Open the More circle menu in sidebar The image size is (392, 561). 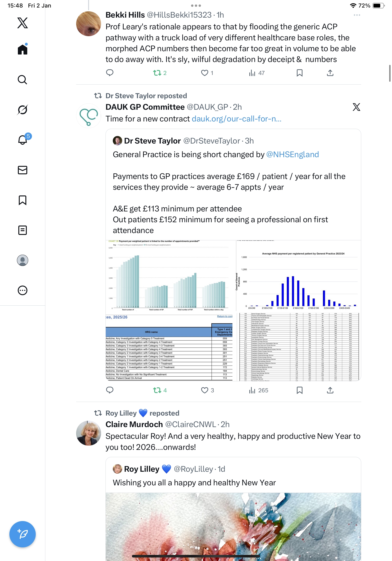pyautogui.click(x=23, y=290)
